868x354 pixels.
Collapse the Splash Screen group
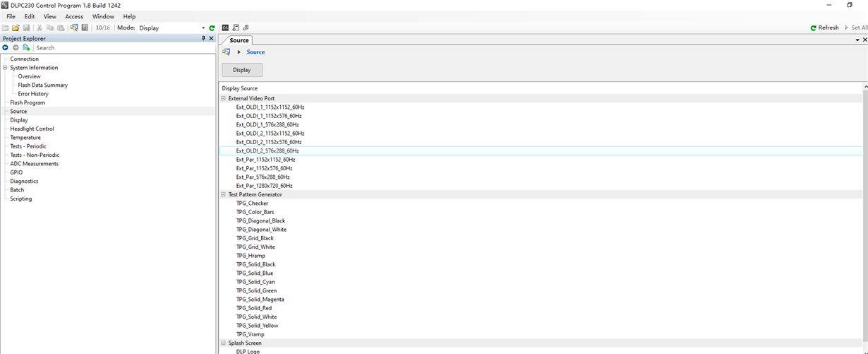click(x=224, y=343)
